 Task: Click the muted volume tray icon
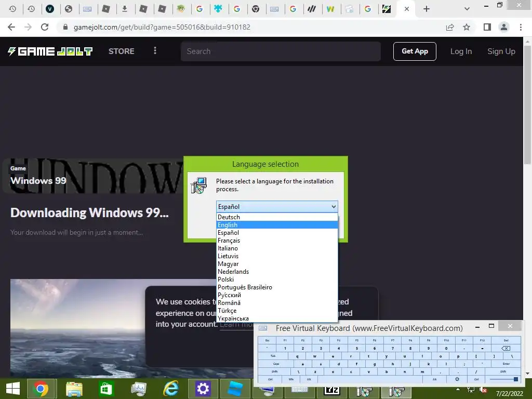pos(483,390)
